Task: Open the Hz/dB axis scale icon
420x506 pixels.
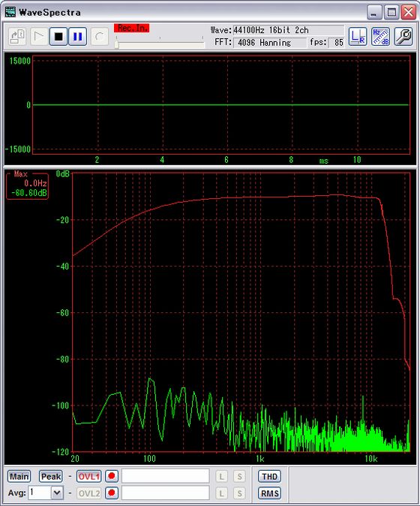Action: tap(380, 37)
